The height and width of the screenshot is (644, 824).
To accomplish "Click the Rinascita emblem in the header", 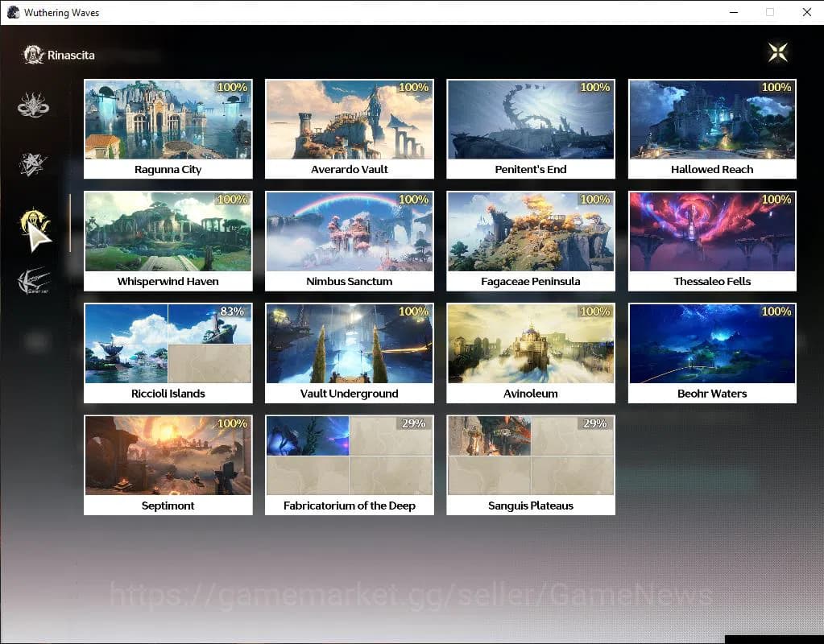I will pos(33,55).
